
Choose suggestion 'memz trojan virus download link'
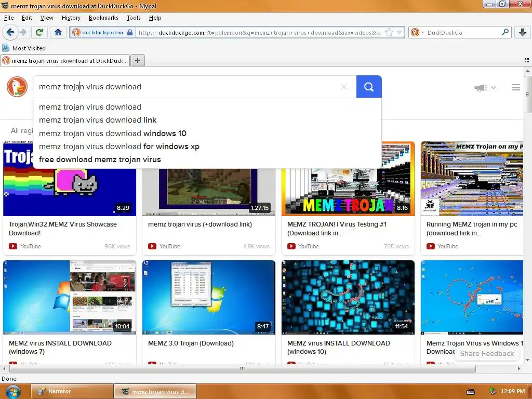[x=98, y=120]
